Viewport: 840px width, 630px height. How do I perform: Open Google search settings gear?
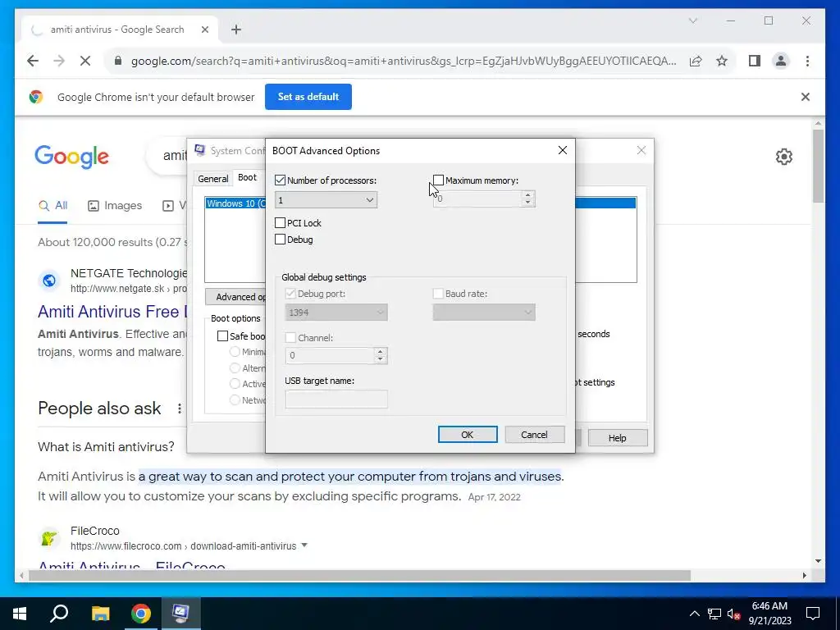tap(783, 157)
